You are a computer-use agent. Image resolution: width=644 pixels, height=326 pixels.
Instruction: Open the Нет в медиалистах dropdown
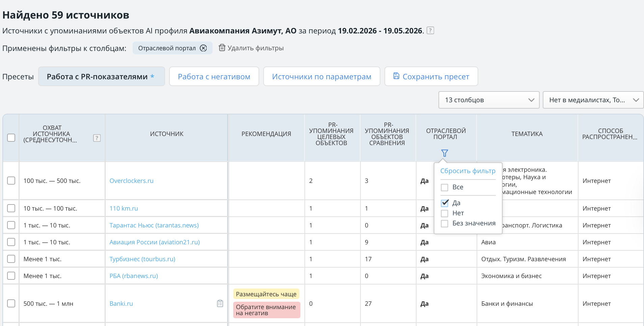tap(593, 100)
